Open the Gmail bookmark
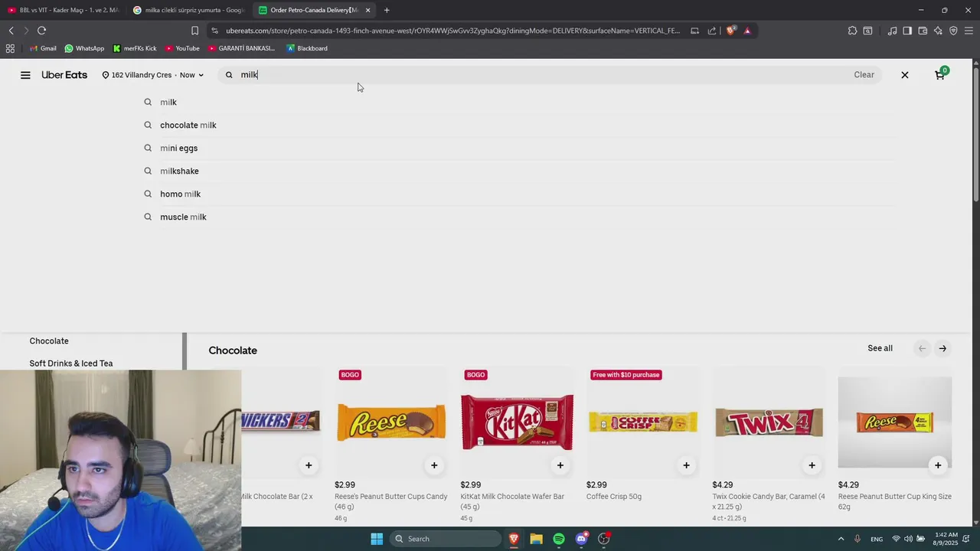980x551 pixels. (x=43, y=48)
